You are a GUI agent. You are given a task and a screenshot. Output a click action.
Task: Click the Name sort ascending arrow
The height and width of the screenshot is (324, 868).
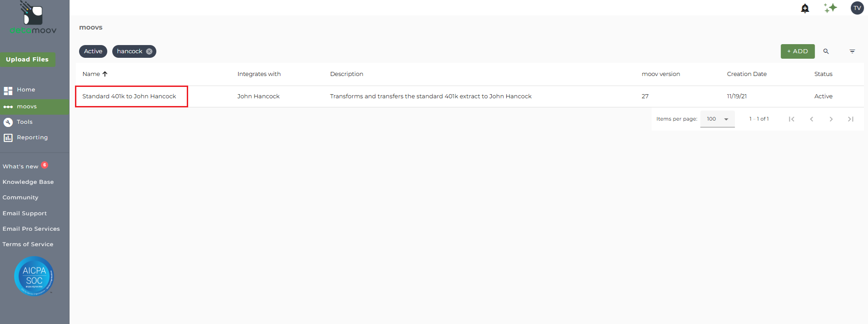pyautogui.click(x=105, y=74)
